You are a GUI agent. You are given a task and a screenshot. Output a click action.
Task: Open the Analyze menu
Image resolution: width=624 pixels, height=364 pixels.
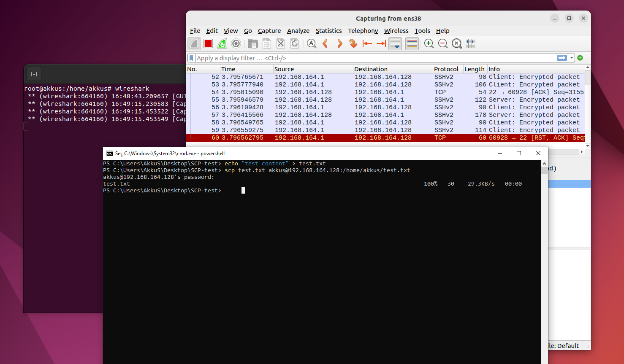pyautogui.click(x=298, y=31)
